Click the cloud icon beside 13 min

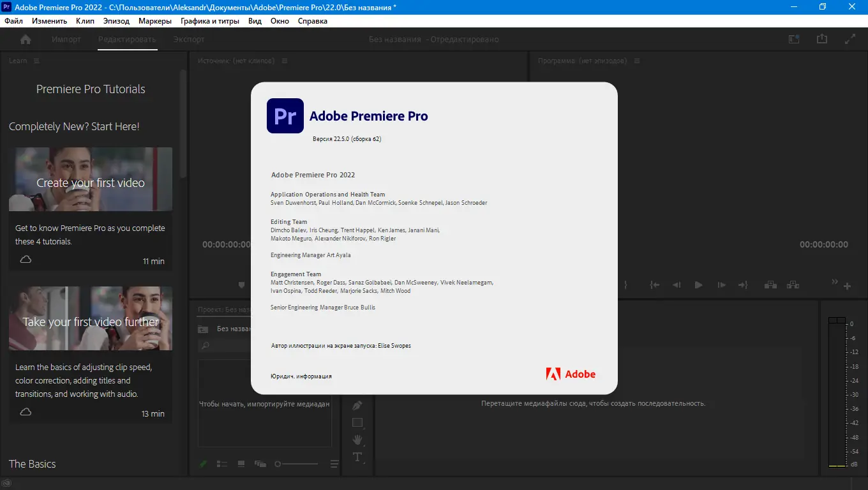click(26, 412)
